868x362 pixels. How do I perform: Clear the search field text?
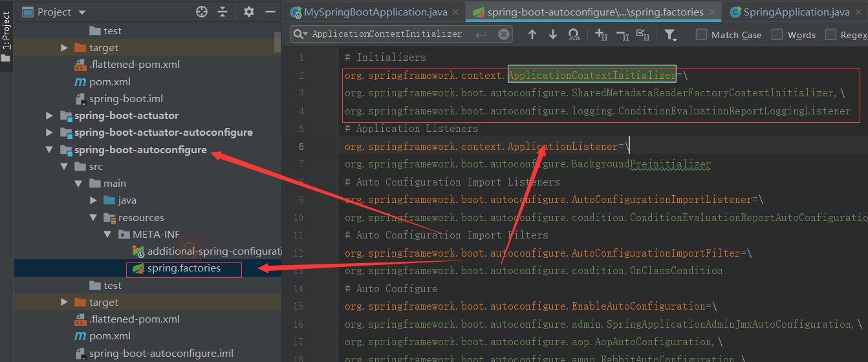503,34
